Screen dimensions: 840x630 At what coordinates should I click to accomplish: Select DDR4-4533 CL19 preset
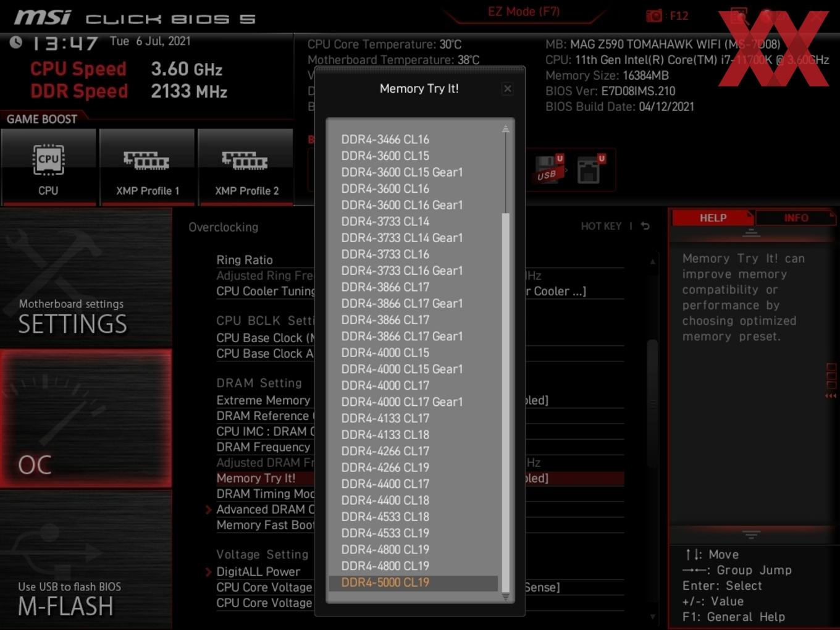(385, 533)
